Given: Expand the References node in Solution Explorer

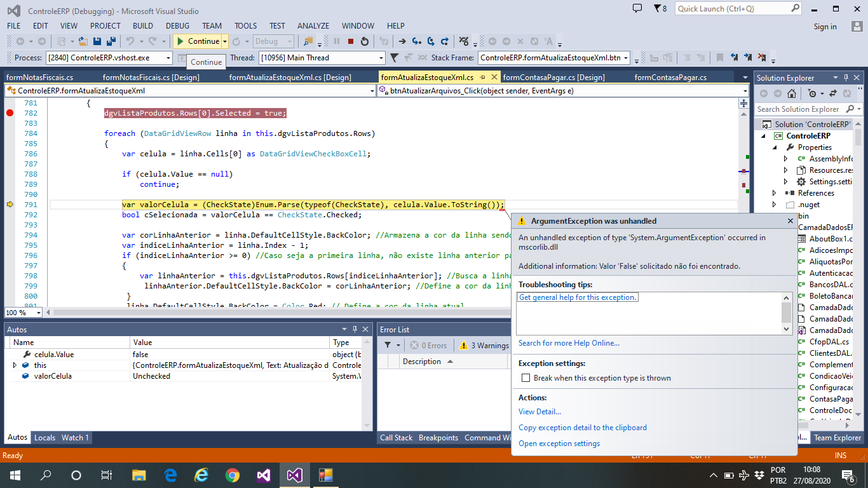Looking at the screenshot, I should click(x=774, y=193).
